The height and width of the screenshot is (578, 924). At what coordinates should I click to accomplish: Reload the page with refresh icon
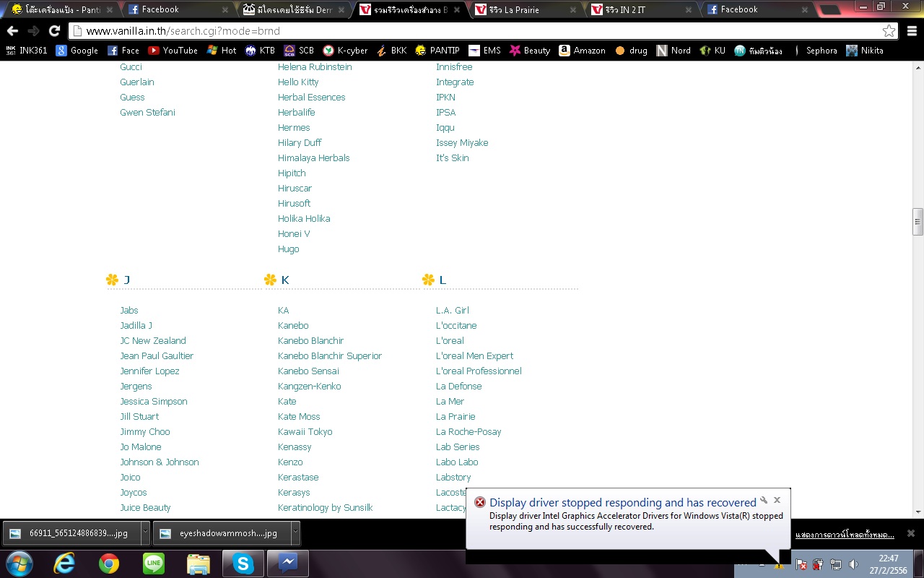[54, 31]
